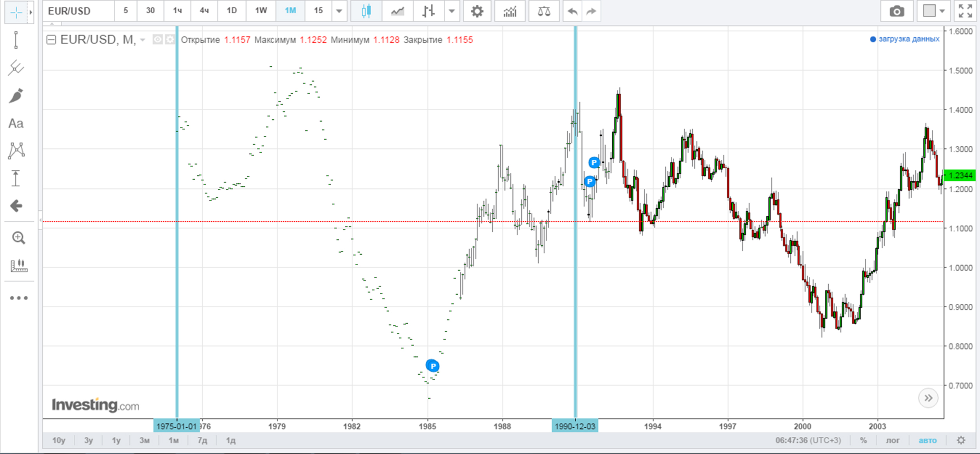Open timezone 06:47:36 (UTC+3) menu

click(x=808, y=440)
